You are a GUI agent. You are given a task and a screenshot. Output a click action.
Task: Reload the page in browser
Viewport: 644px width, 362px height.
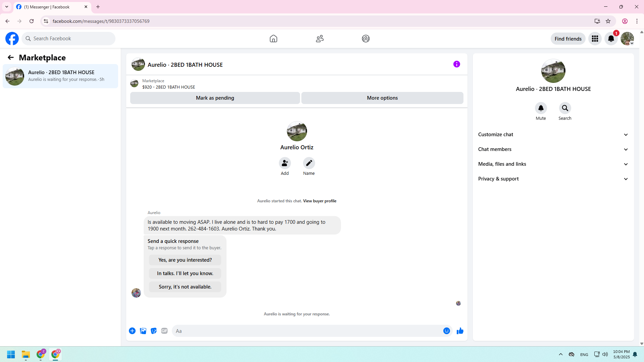tap(32, 21)
